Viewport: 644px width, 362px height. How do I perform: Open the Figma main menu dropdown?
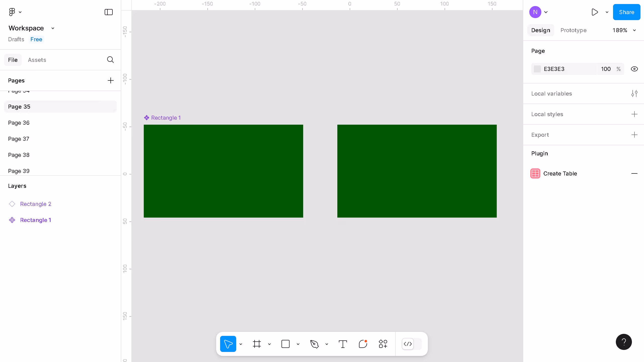(x=15, y=12)
